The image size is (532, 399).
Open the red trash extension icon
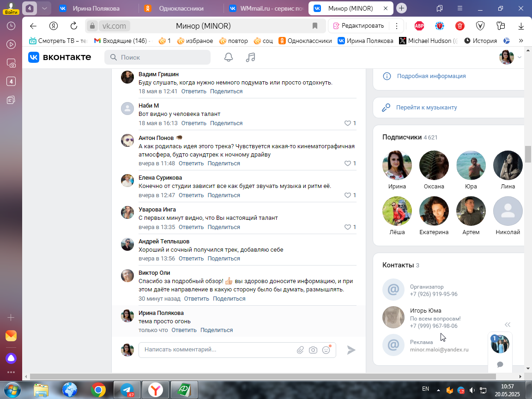coord(460,26)
